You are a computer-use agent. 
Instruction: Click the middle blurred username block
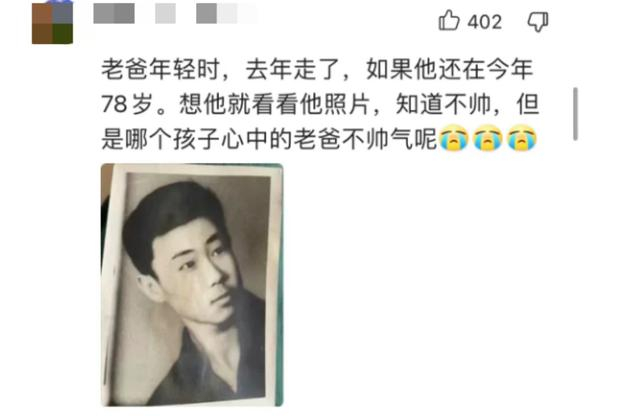tap(165, 13)
